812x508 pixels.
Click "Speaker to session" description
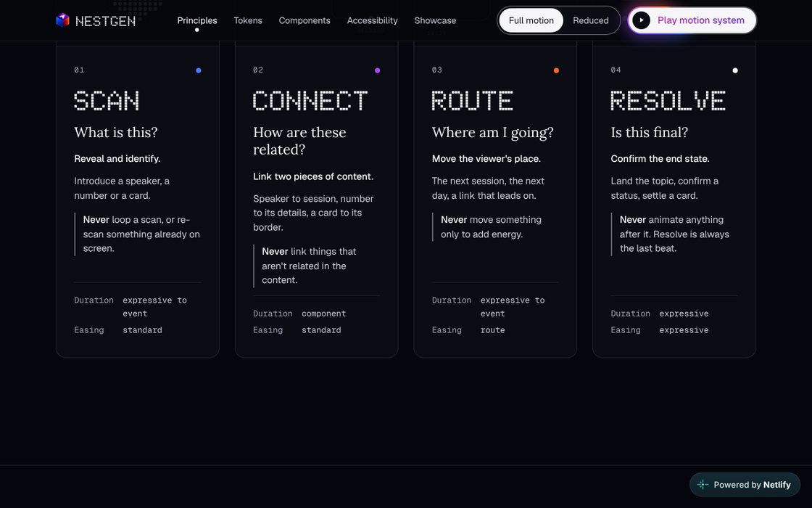313,213
